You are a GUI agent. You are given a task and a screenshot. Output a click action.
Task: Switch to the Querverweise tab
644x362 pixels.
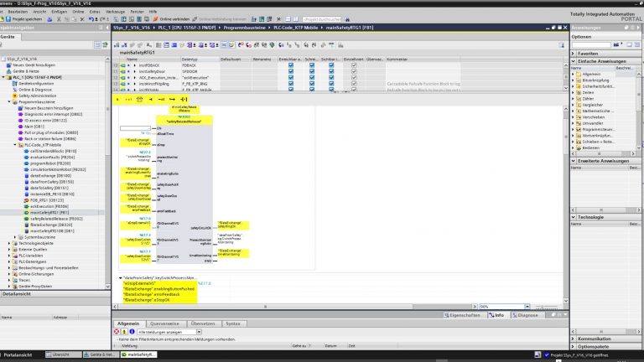pyautogui.click(x=164, y=323)
